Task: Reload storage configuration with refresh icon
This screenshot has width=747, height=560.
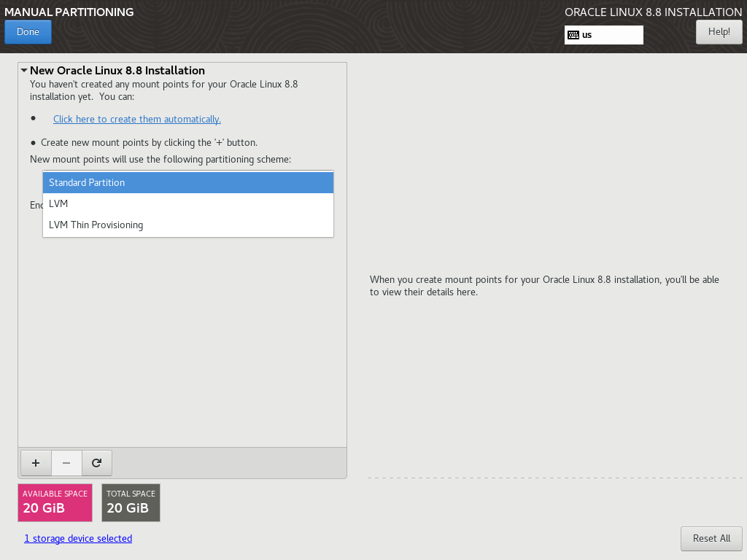Action: (97, 463)
